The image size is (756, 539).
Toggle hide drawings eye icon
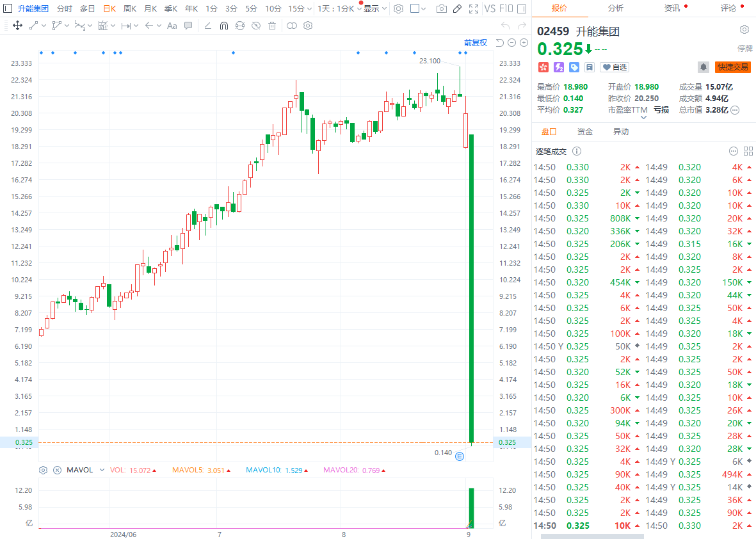click(x=256, y=26)
